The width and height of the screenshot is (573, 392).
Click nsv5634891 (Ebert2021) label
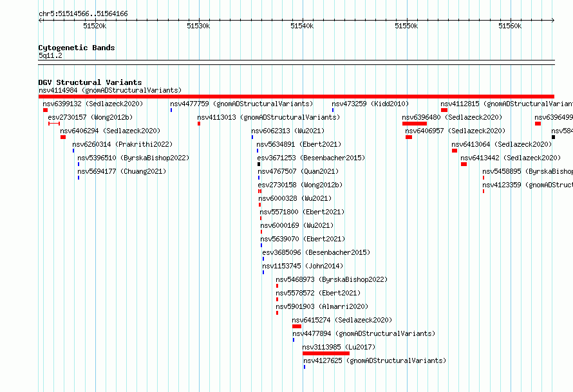click(299, 144)
